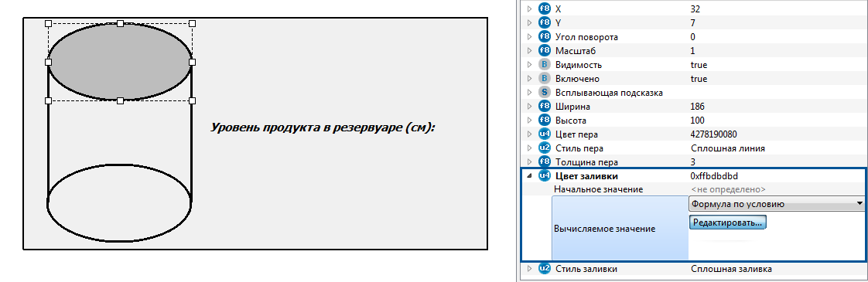Select the Высота value 100
This screenshot has width=868, height=282.
point(698,120)
